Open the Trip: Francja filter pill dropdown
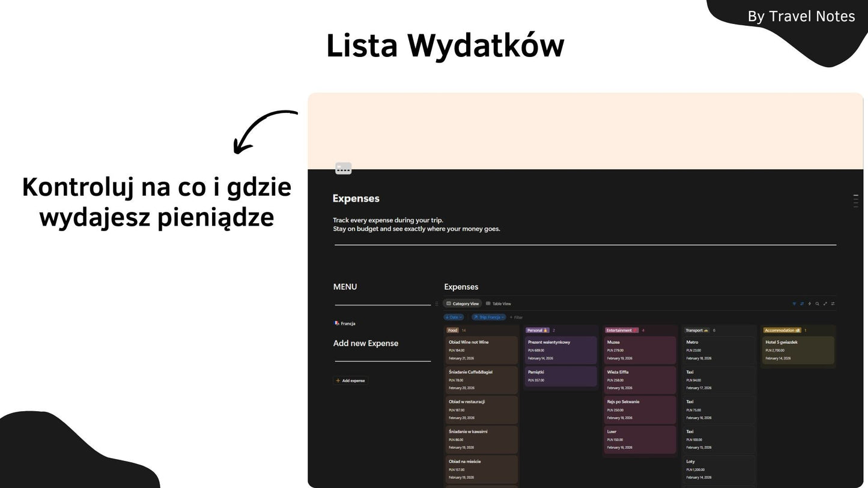Viewport: 868px width, 488px height. [488, 317]
